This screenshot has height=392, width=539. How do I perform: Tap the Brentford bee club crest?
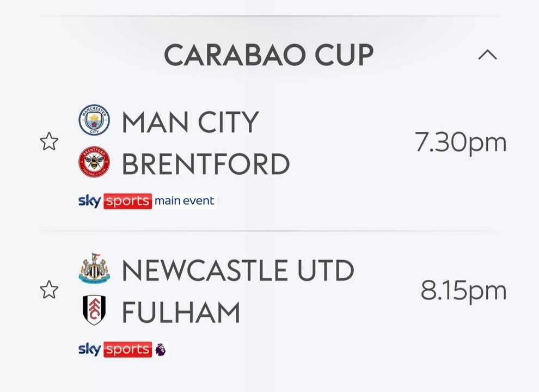(x=94, y=163)
